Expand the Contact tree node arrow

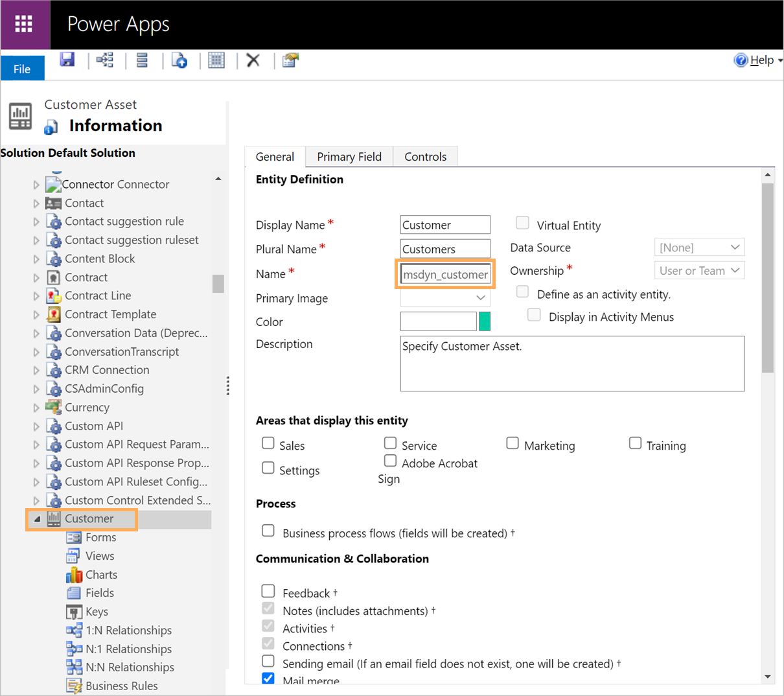tap(36, 203)
